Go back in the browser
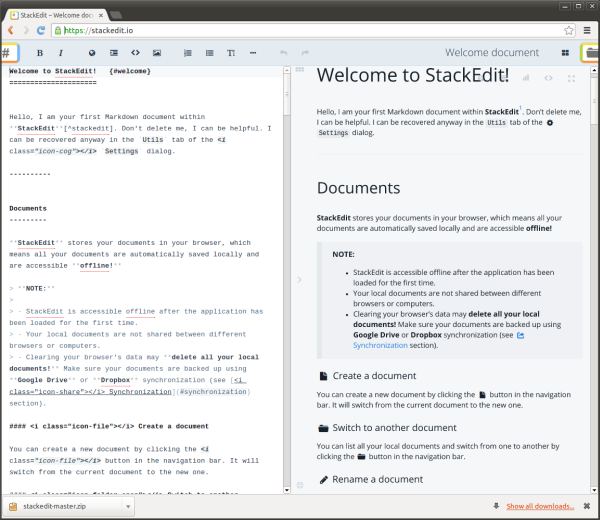Viewport: 600px width, 520px height. click(x=11, y=30)
